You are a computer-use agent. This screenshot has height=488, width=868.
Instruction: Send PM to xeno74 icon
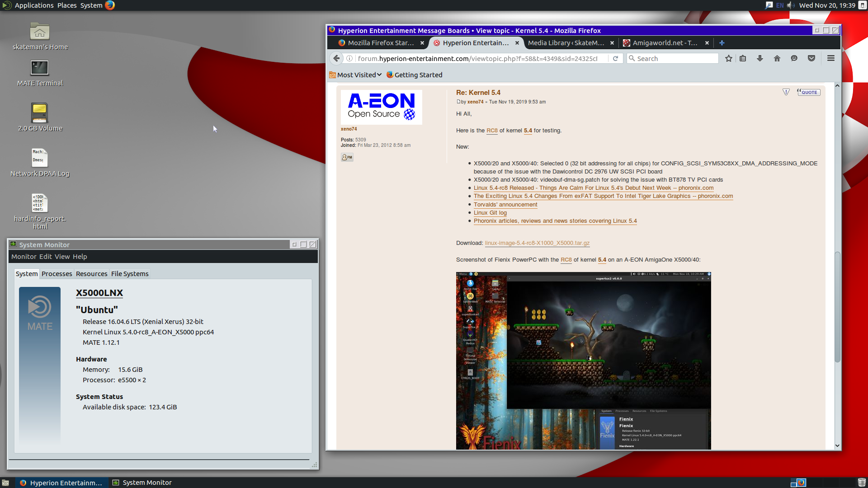[x=347, y=157]
